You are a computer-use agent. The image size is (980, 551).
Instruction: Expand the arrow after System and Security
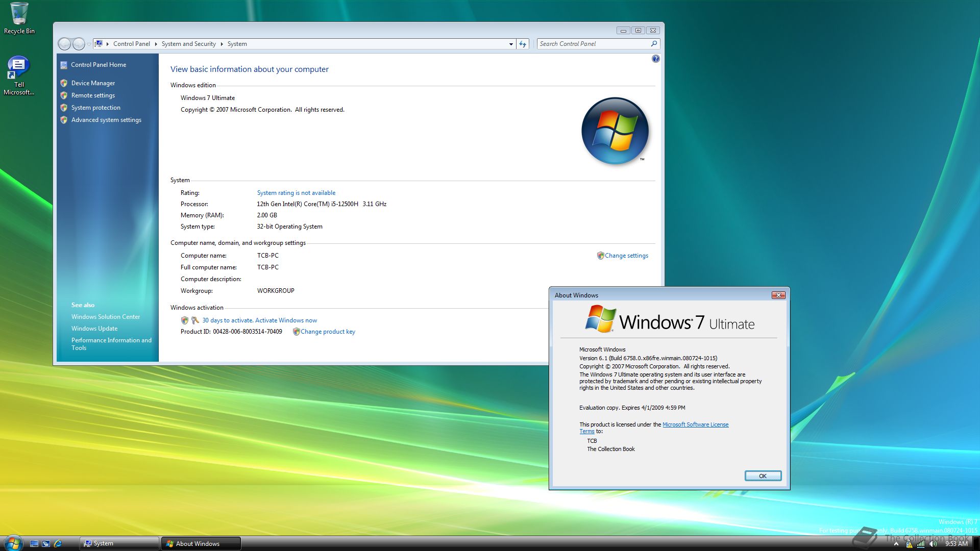(x=222, y=44)
